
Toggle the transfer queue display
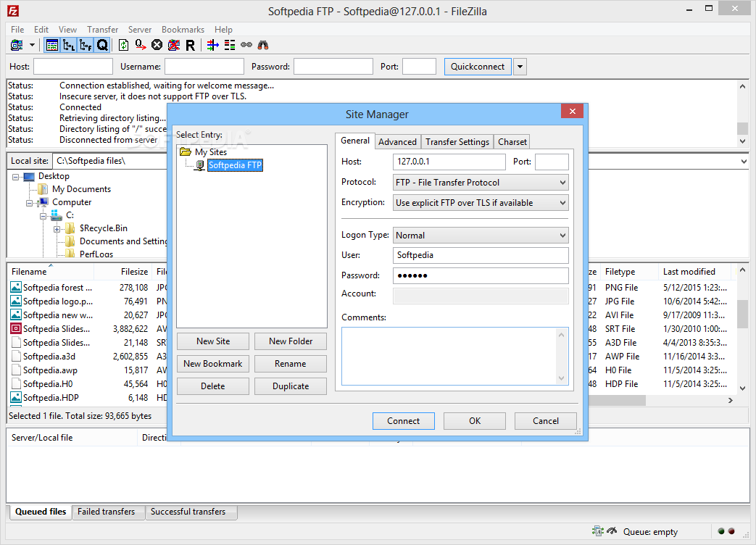coord(102,45)
